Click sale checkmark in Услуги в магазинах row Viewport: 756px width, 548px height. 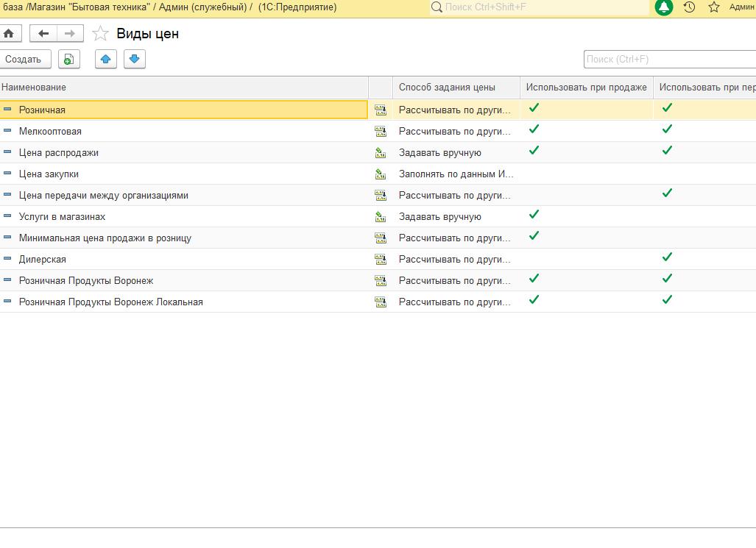534,215
